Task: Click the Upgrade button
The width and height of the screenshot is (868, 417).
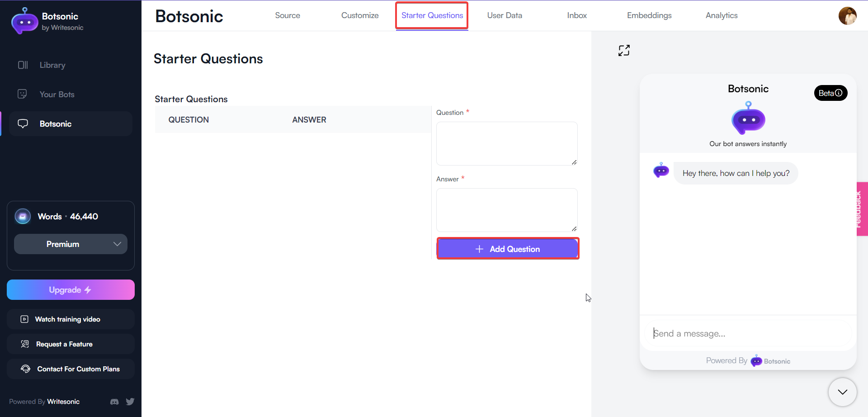Action: (x=71, y=289)
